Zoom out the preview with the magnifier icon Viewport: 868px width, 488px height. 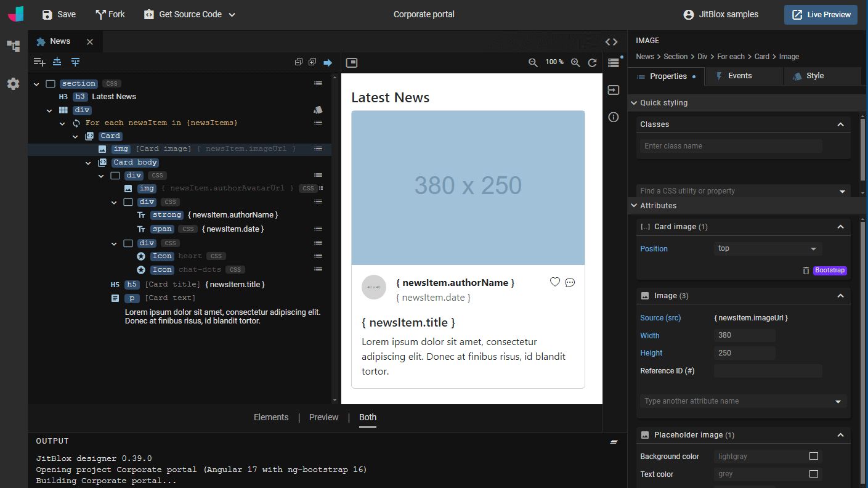(533, 62)
